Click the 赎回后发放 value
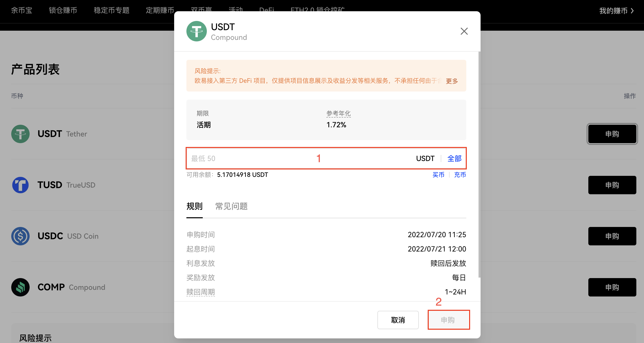Viewport: 644px width, 343px height. tap(448, 263)
